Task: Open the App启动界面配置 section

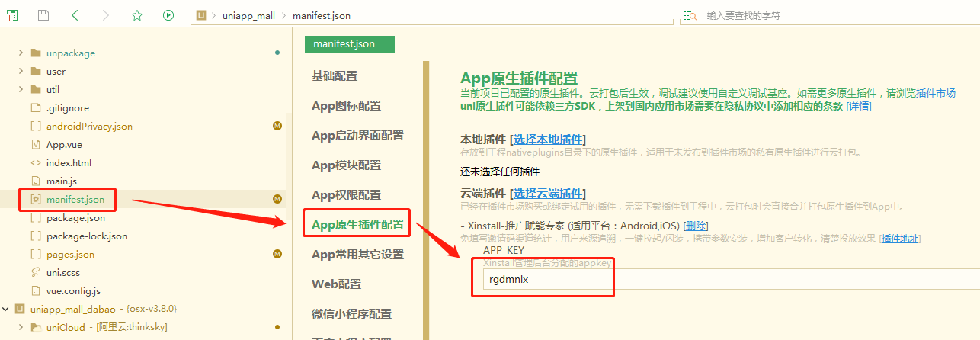Action: pyautogui.click(x=358, y=136)
